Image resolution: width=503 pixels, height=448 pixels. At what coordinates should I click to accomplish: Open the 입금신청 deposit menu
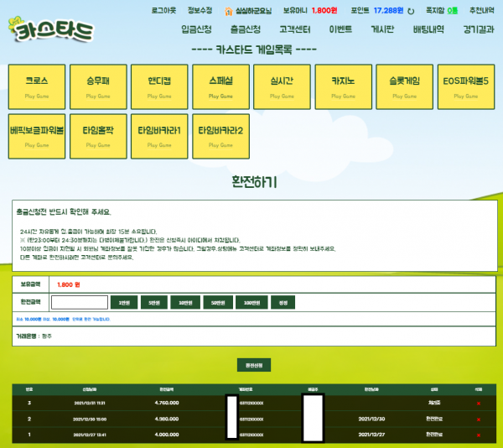pyautogui.click(x=196, y=29)
